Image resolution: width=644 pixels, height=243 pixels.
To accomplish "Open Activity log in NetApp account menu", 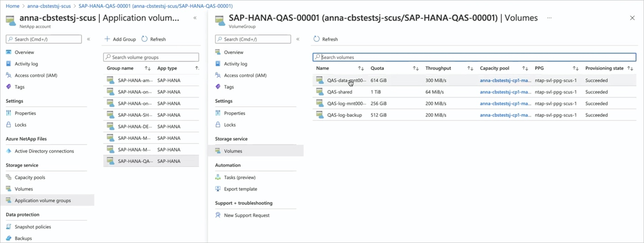I will (x=26, y=64).
